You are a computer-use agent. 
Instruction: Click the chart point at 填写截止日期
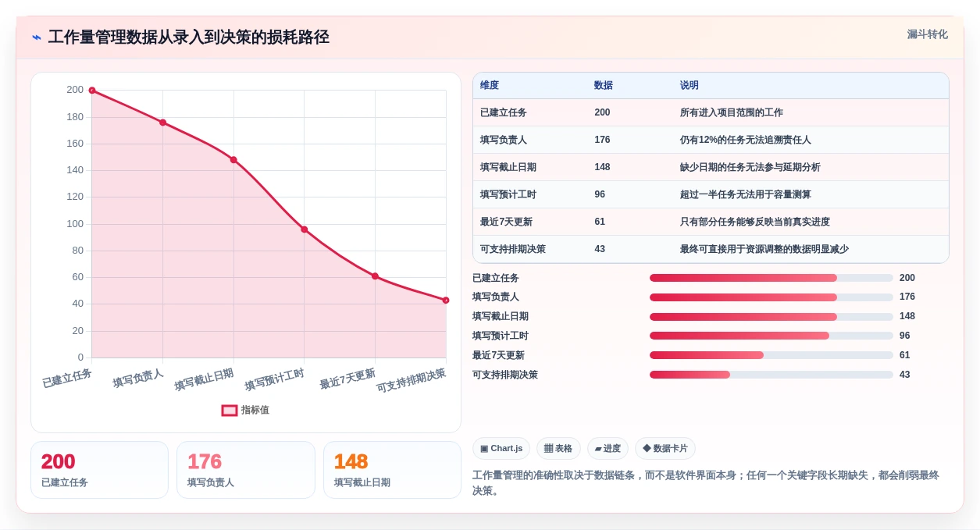[233, 160]
